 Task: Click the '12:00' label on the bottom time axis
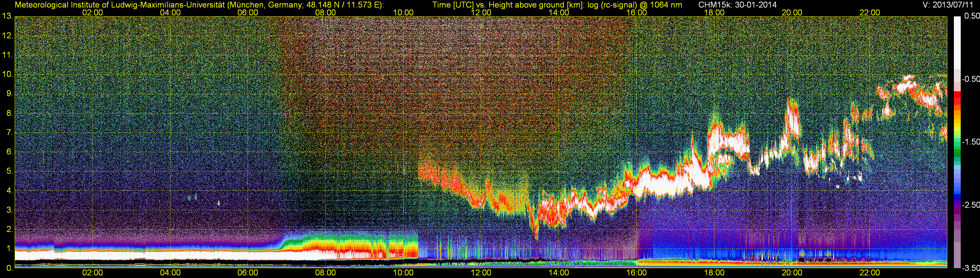click(481, 273)
